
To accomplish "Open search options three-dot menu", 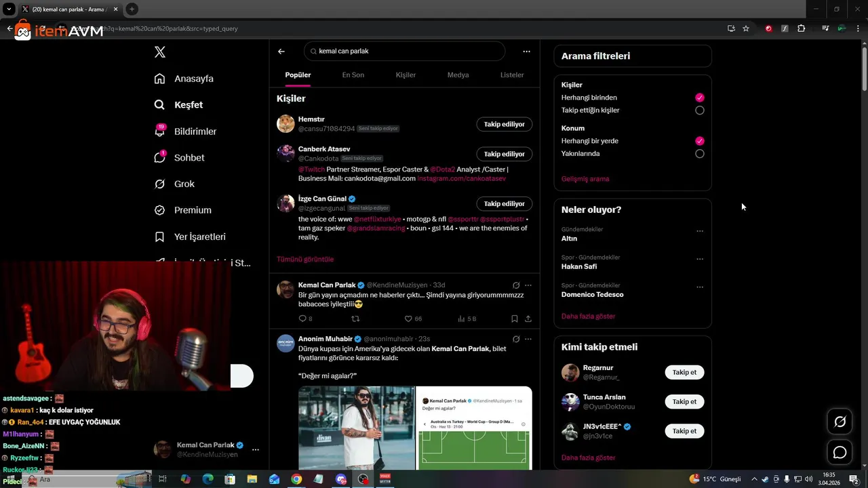I will click(x=526, y=52).
